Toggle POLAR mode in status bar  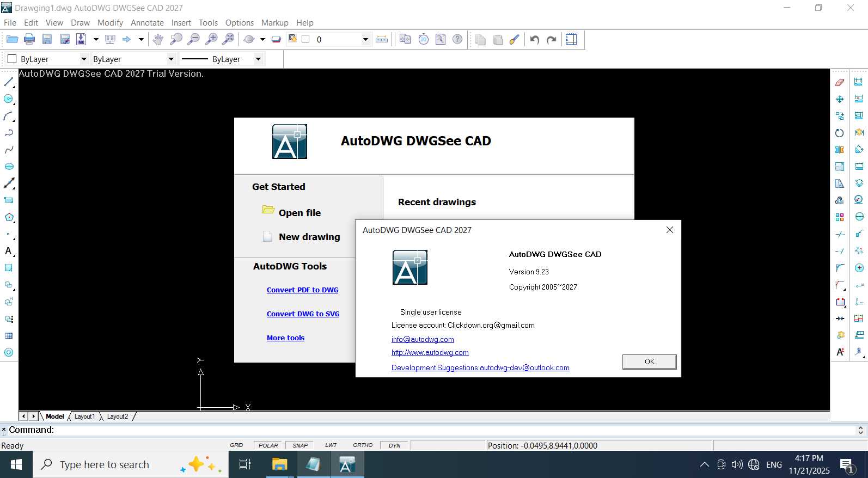coord(268,445)
